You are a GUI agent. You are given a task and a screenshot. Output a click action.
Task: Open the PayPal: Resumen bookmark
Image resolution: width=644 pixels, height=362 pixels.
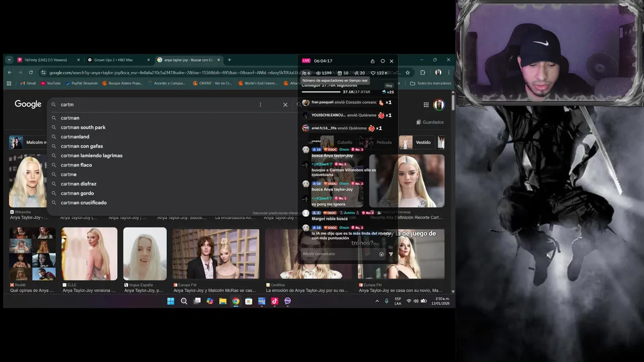(x=81, y=83)
